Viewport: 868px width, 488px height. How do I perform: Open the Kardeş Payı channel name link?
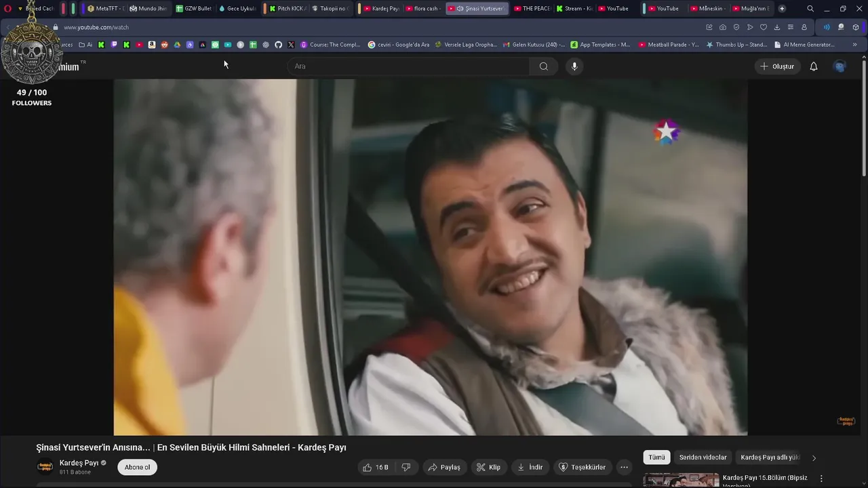coord(79,463)
